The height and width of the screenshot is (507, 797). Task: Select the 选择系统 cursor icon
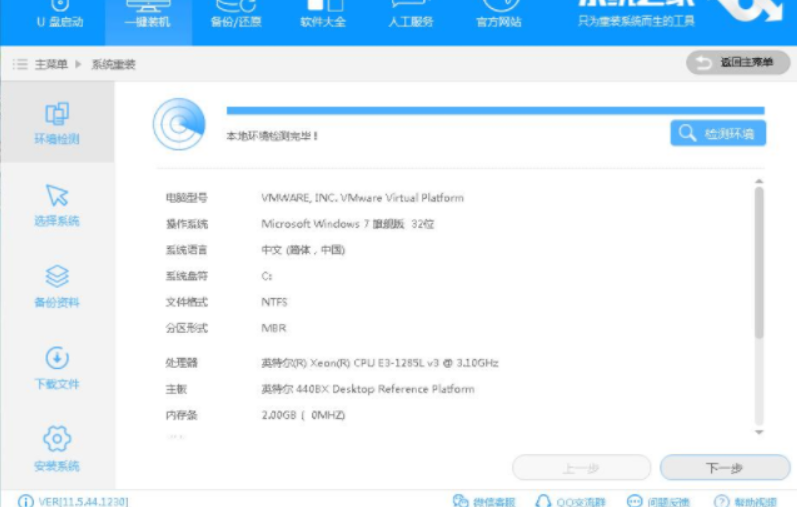pyautogui.click(x=57, y=195)
